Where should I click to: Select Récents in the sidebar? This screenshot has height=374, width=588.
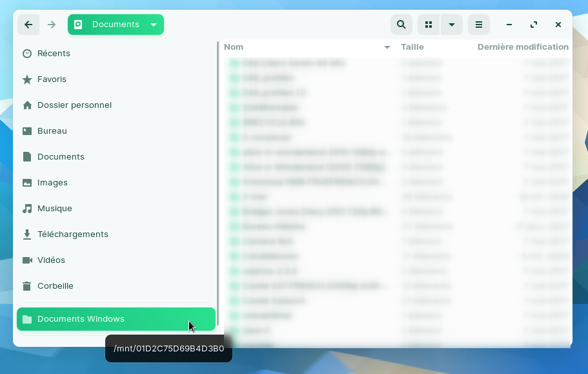pyautogui.click(x=54, y=54)
